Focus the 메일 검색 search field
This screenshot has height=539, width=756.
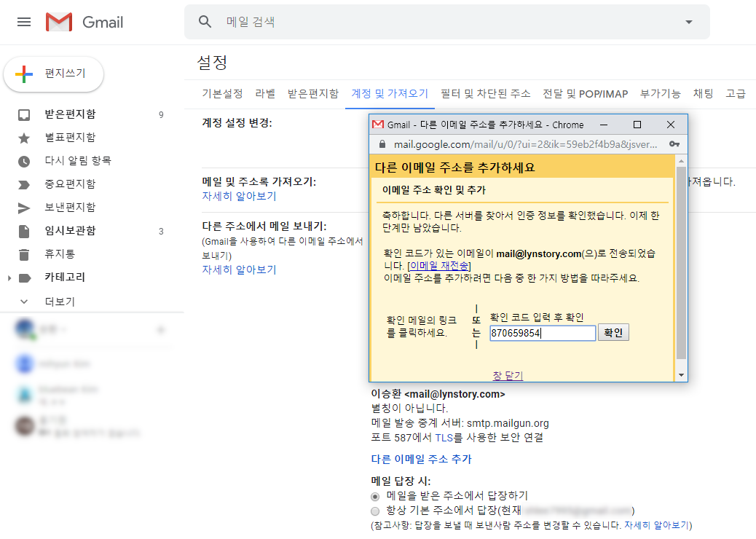[449, 22]
